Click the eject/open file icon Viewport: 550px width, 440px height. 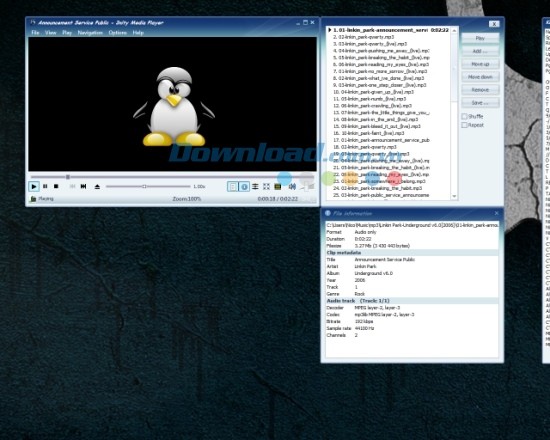[97, 186]
